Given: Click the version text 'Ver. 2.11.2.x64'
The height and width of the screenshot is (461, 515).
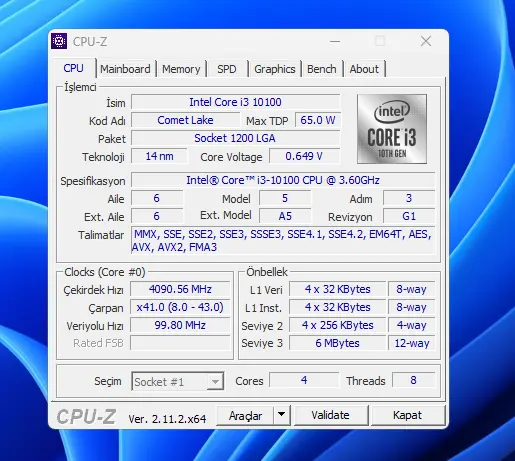Looking at the screenshot, I should click(167, 419).
